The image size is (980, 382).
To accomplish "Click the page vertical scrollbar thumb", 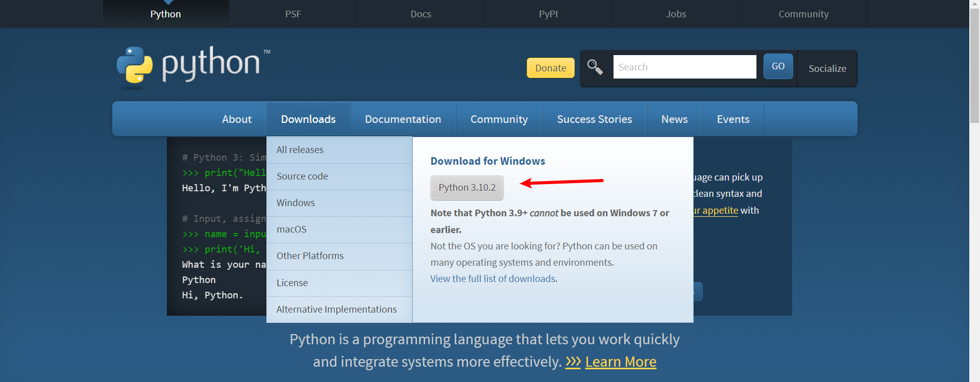I will tap(974, 66).
